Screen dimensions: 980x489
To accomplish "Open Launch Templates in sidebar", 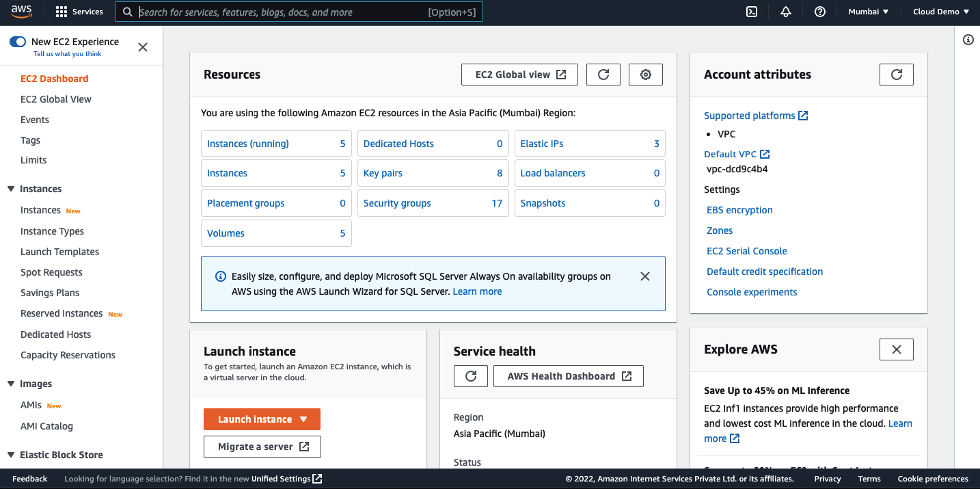I will click(x=60, y=252).
